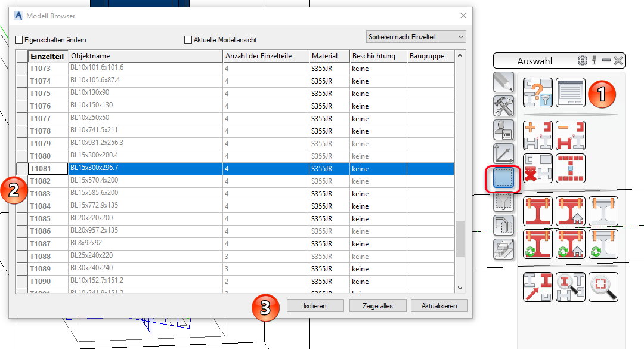Click the magnifier over beams search icon
The image size is (644, 349).
point(571,287)
